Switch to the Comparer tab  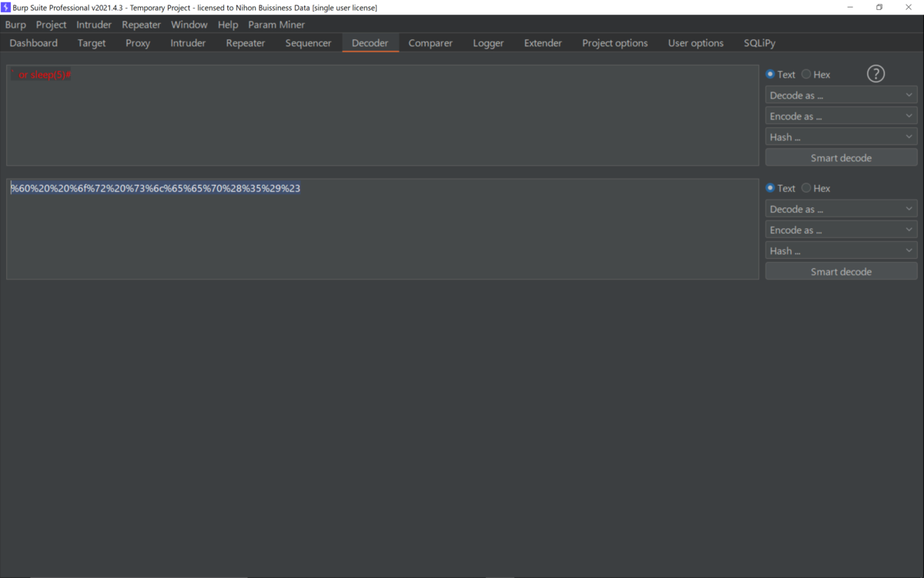pos(430,43)
